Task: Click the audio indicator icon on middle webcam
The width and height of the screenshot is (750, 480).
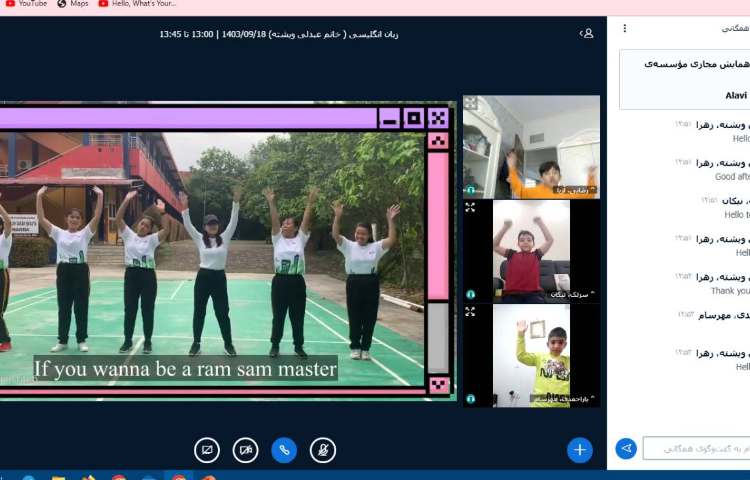Action: coord(471,294)
